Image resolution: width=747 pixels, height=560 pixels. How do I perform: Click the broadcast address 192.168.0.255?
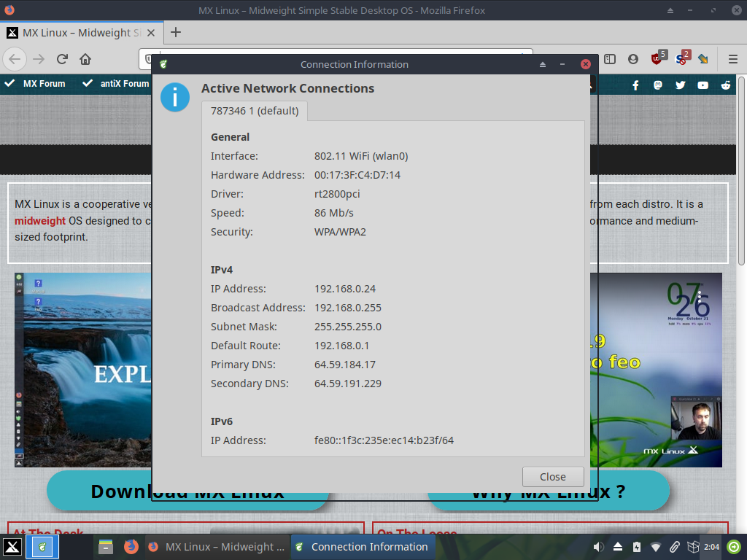coord(348,308)
